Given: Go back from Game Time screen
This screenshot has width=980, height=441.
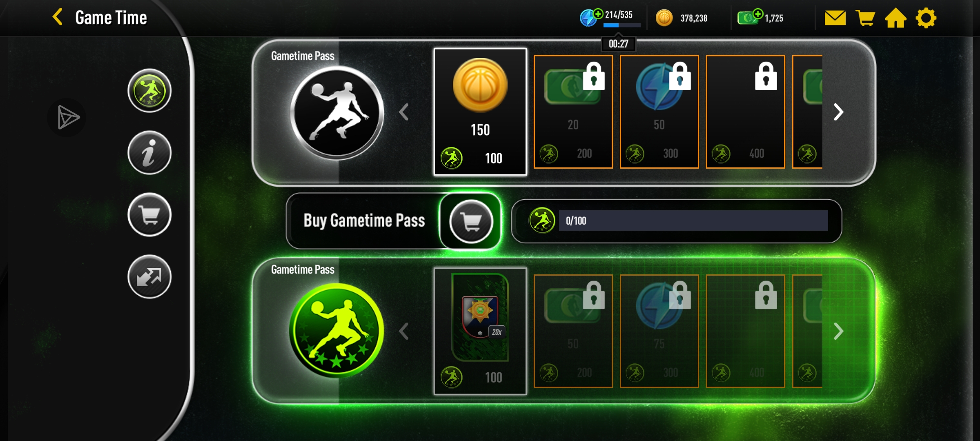Looking at the screenshot, I should click(x=58, y=17).
